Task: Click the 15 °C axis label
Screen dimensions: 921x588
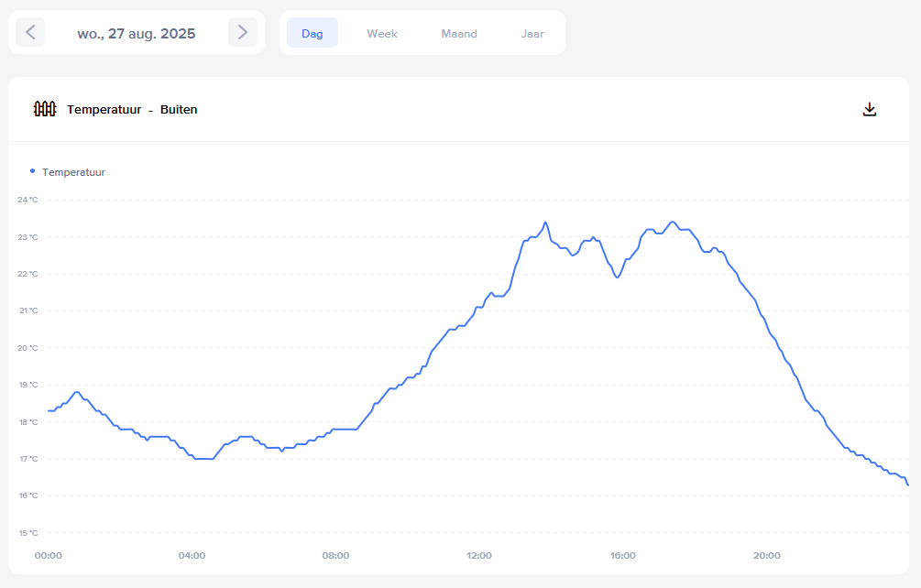Action: 27,533
